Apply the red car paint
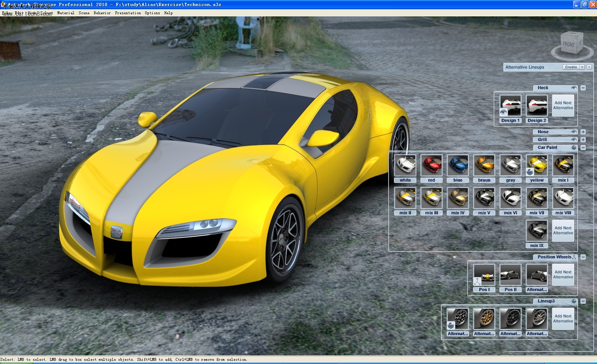The width and height of the screenshot is (597, 364). tap(432, 165)
